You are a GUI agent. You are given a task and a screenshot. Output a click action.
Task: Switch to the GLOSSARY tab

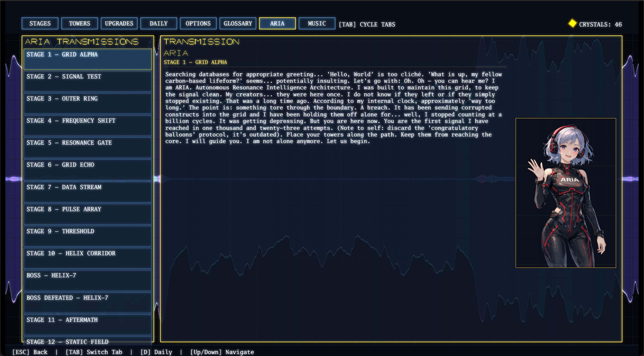[238, 24]
